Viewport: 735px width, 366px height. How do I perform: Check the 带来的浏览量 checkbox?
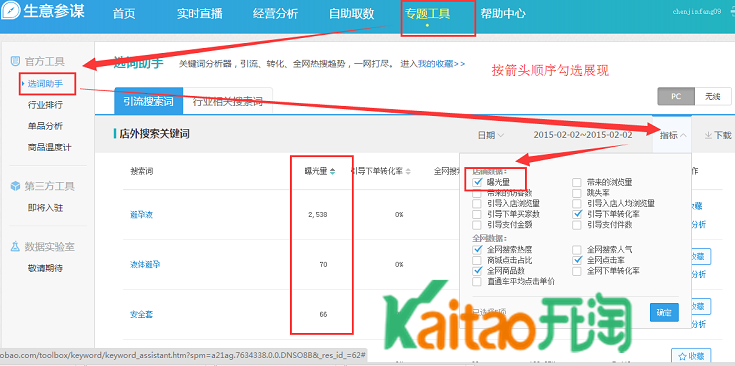(577, 182)
